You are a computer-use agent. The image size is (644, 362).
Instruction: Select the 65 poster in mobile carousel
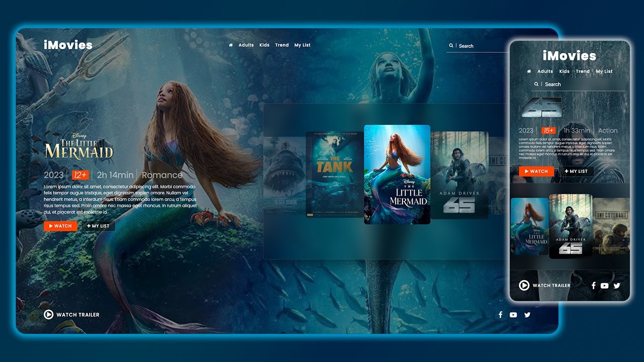(571, 226)
